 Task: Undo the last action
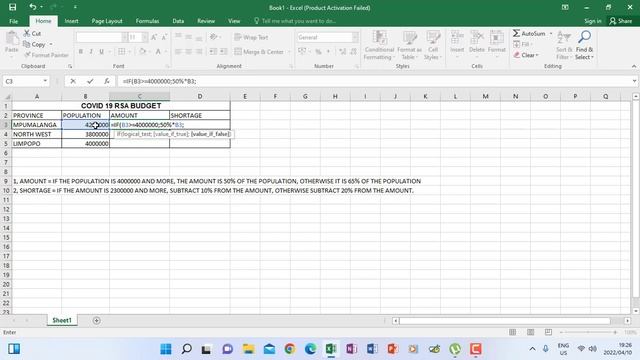pos(33,7)
